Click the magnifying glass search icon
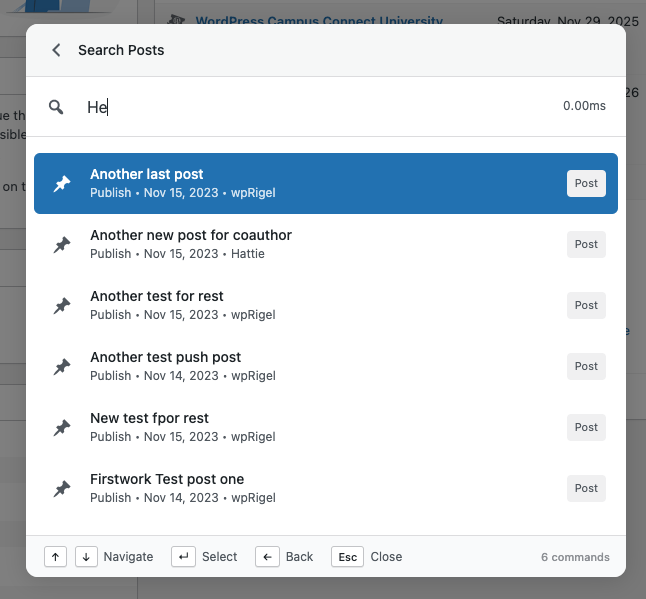The image size is (646, 599). coord(57,107)
